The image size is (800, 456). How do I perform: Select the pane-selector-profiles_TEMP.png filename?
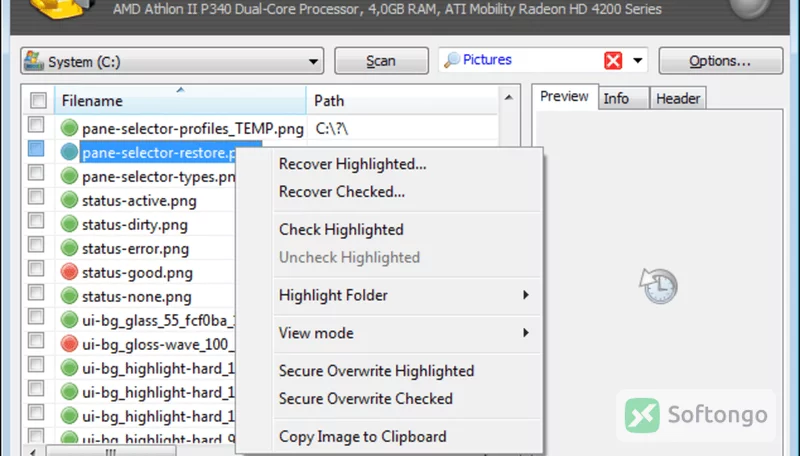click(x=193, y=129)
